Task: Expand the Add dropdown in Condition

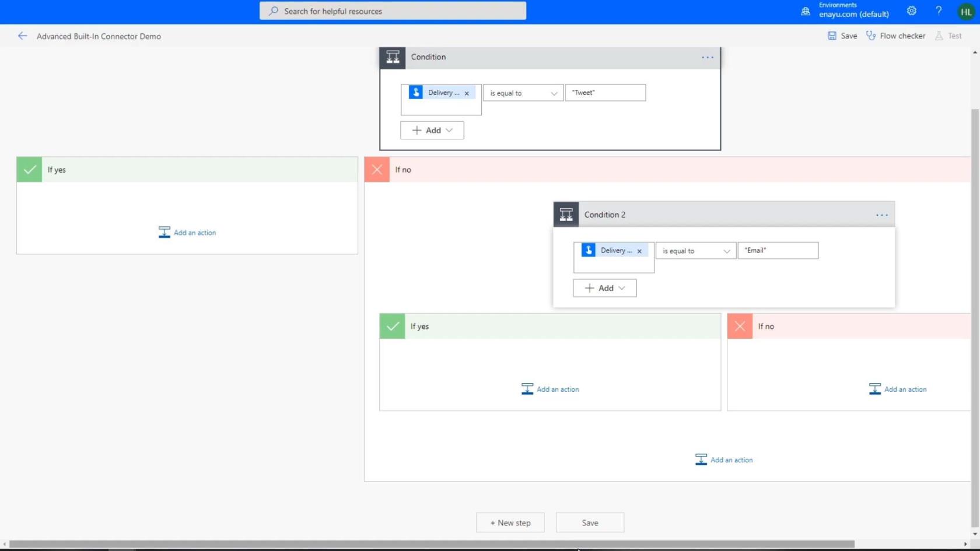Action: (x=432, y=131)
